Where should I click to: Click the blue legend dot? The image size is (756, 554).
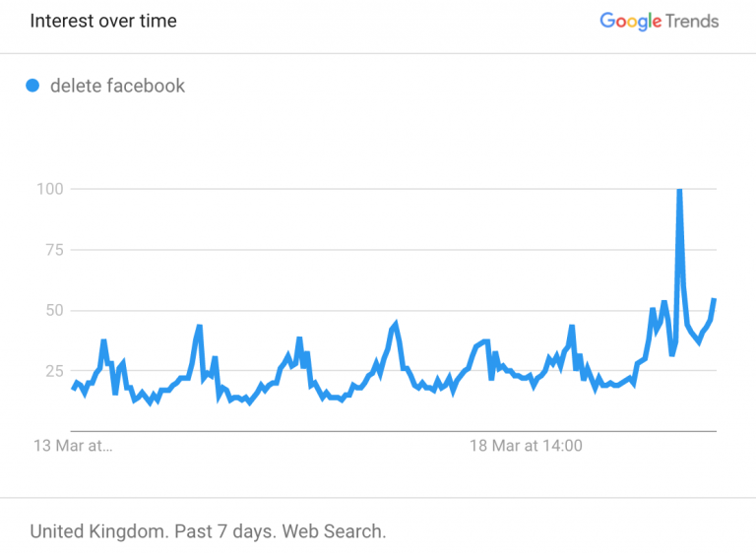pos(32,86)
